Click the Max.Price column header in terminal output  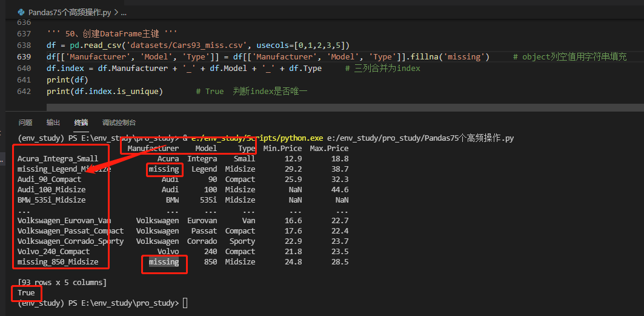(x=329, y=149)
